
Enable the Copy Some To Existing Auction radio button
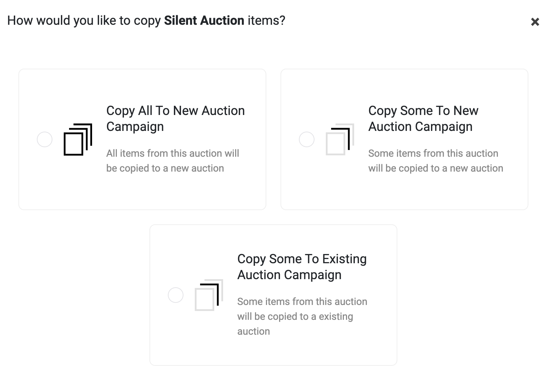click(176, 295)
